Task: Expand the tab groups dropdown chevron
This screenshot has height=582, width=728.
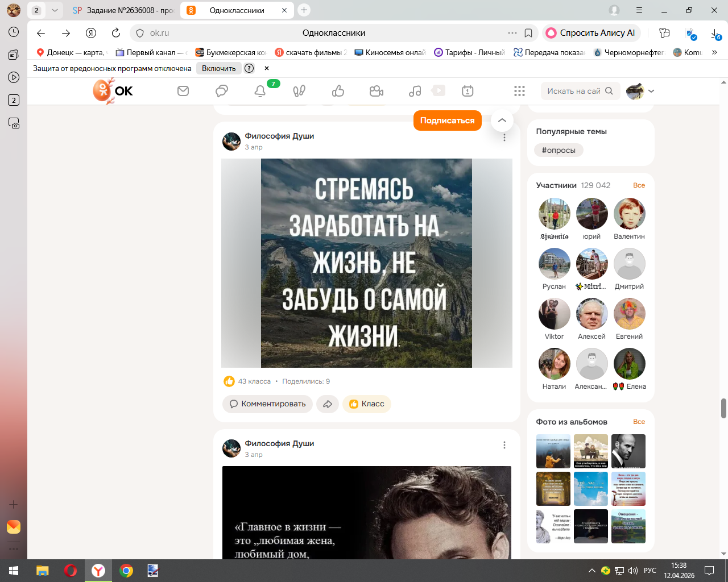Action: point(55,10)
